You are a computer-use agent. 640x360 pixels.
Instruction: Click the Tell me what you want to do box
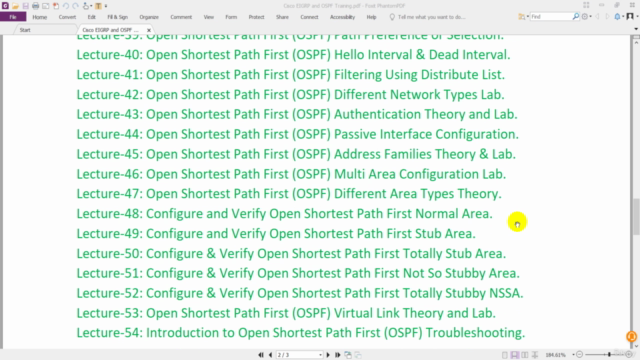coord(427,17)
